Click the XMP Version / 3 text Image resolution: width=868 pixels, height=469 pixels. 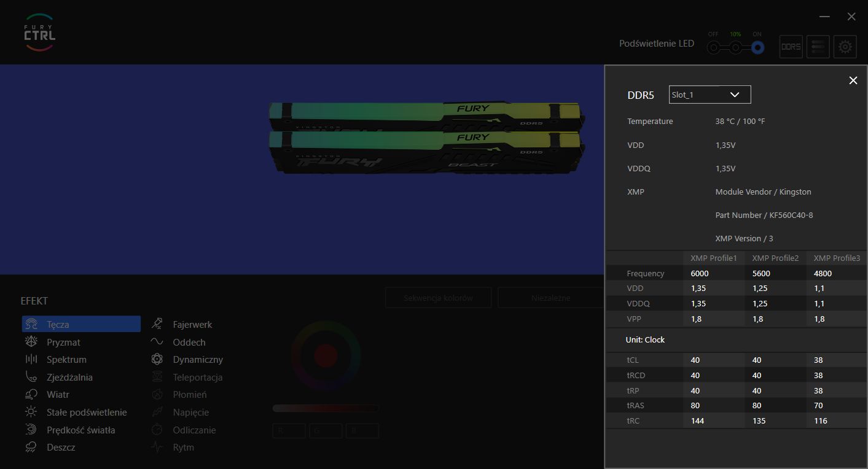tap(745, 238)
